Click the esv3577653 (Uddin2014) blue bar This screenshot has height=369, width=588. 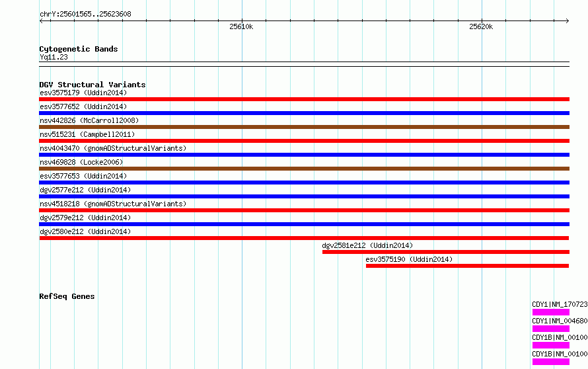[x=304, y=183]
